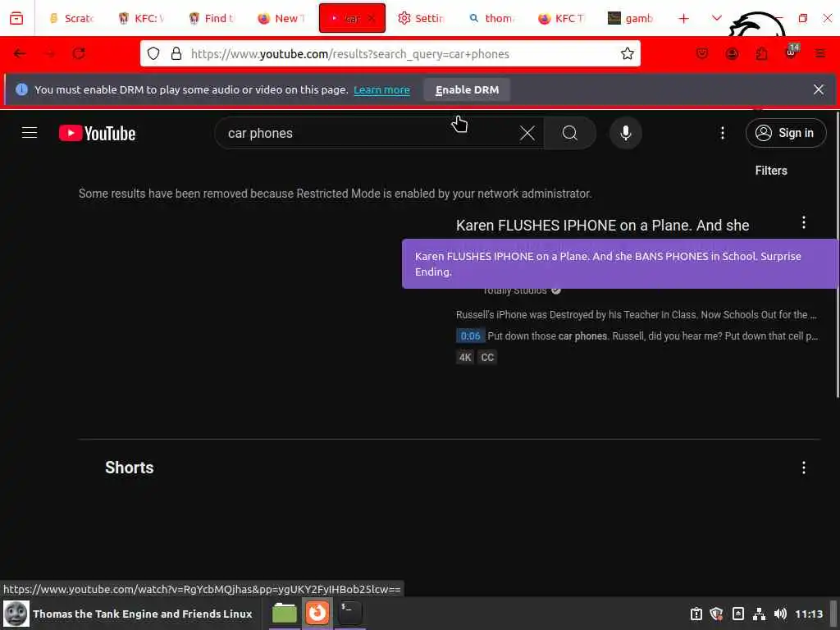Image resolution: width=840 pixels, height=630 pixels.
Task: Open the Firefox hamburger application menu
Action: 820,53
